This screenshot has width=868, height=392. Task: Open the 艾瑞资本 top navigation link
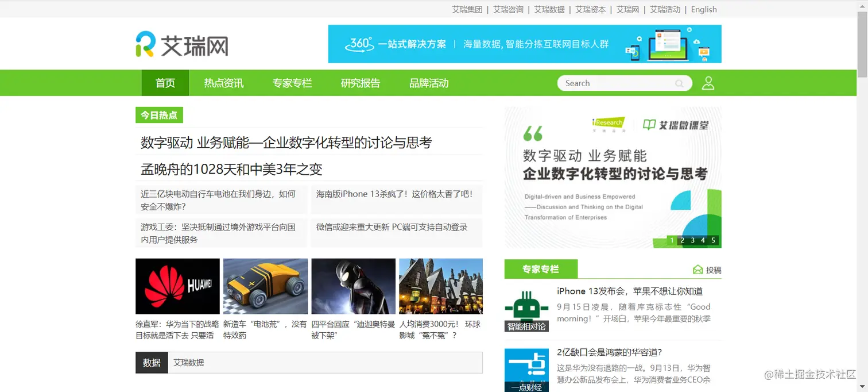click(590, 9)
